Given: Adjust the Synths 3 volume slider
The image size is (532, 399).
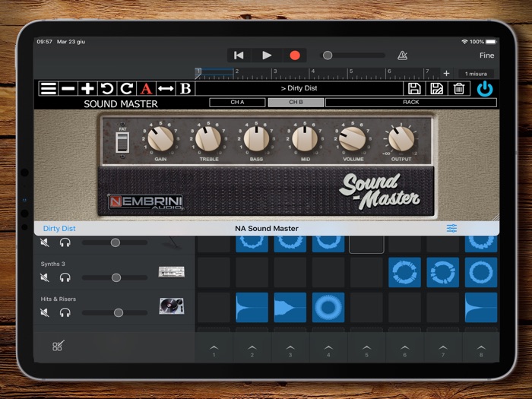Looking at the screenshot, I should coord(115,277).
